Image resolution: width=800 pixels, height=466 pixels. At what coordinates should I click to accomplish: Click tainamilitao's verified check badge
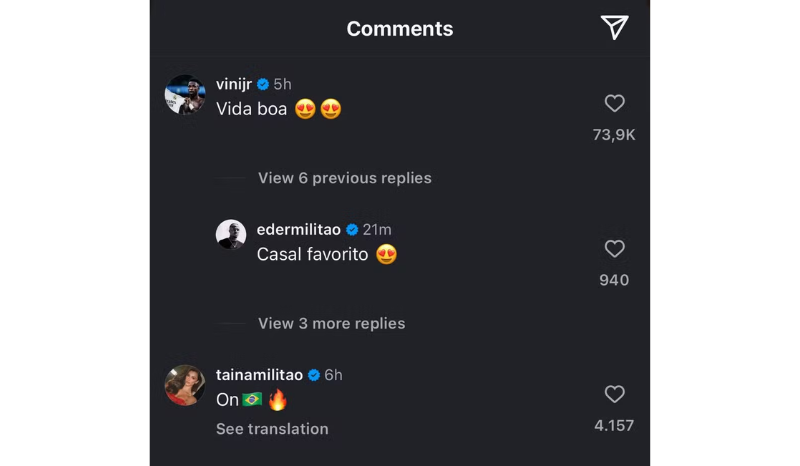pos(313,374)
